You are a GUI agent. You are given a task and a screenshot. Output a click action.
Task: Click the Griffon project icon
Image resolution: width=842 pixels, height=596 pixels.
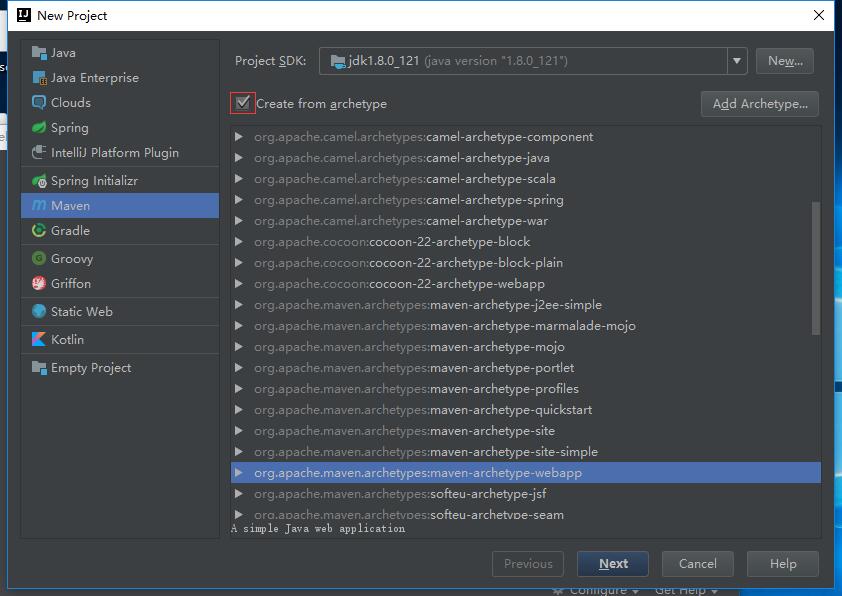pos(39,284)
